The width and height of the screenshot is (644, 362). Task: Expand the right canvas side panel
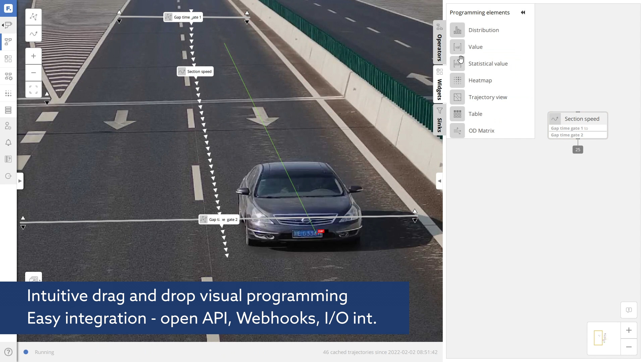coord(440,181)
